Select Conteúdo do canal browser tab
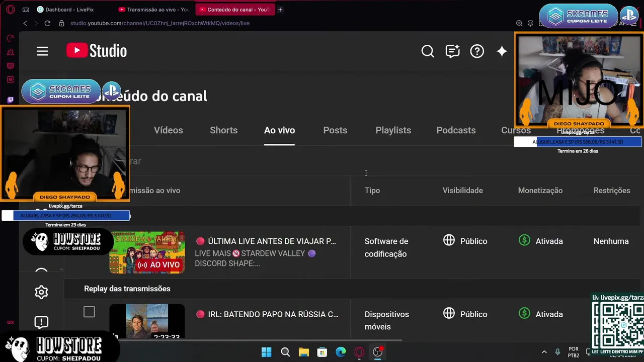 pyautogui.click(x=234, y=10)
